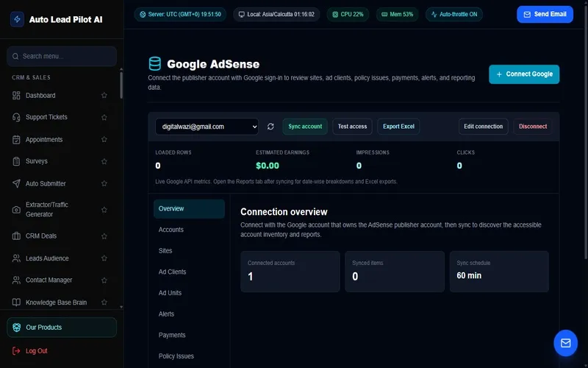Click the sidebar scroll down arrow
Viewport: 588px width, 368px height.
coord(121,307)
